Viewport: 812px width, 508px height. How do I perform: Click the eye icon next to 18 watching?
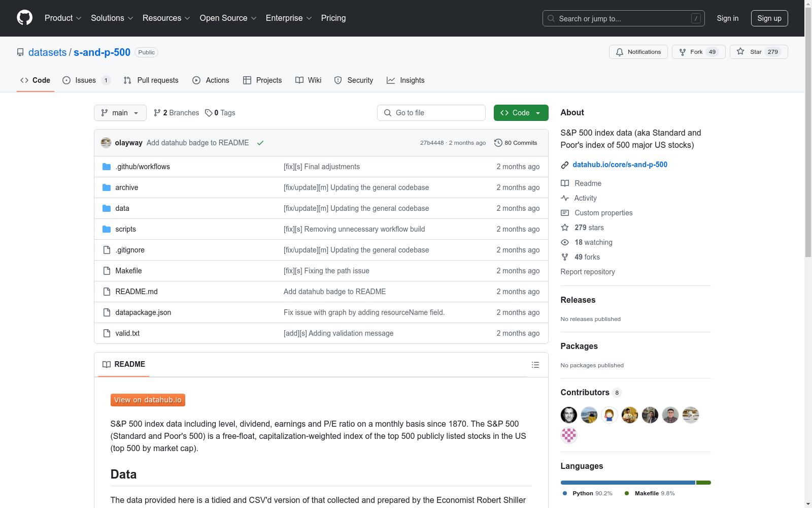tap(565, 242)
